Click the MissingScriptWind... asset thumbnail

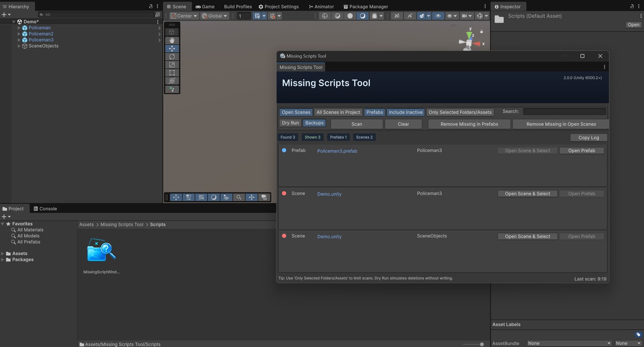[x=101, y=251]
